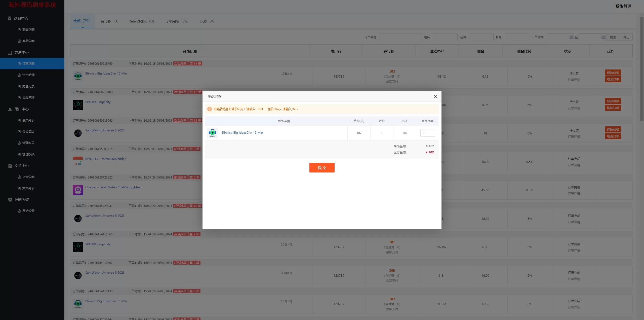644x320 pixels.
Task: Click the orange question mark hint icon
Action: tap(209, 109)
